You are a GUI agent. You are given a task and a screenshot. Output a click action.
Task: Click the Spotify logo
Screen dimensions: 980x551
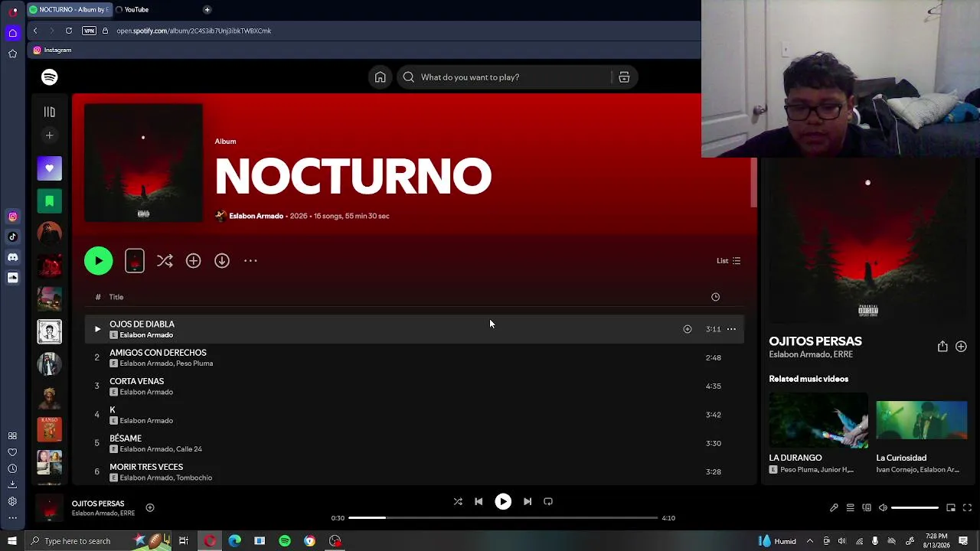(x=50, y=77)
